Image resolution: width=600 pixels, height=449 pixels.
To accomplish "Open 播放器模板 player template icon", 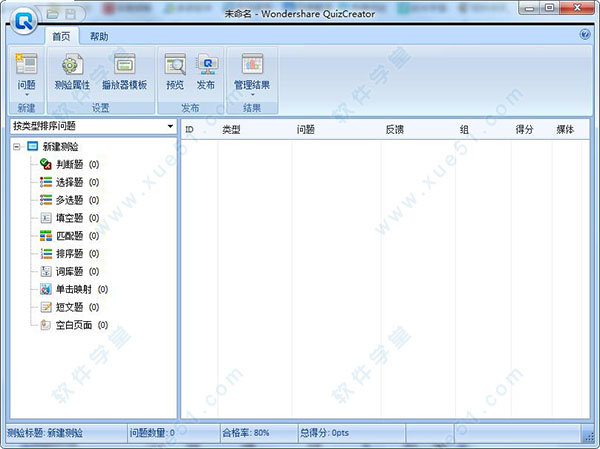I will 125,64.
